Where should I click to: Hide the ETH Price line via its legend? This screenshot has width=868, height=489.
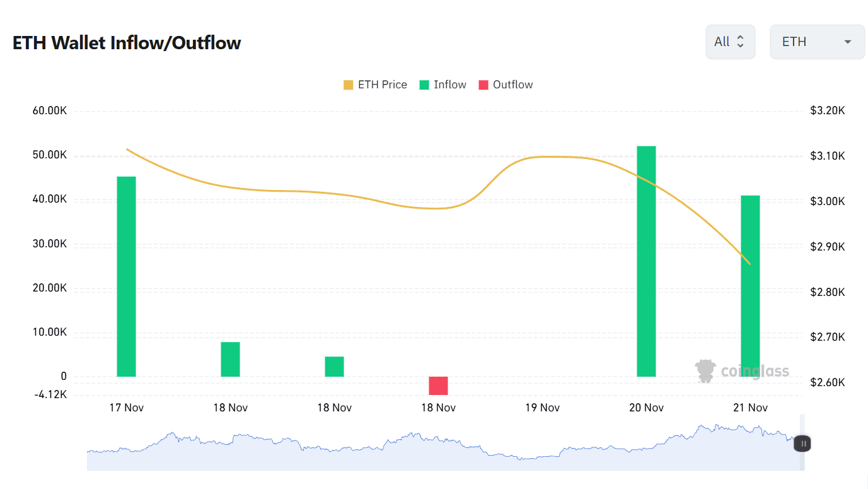[x=375, y=84]
